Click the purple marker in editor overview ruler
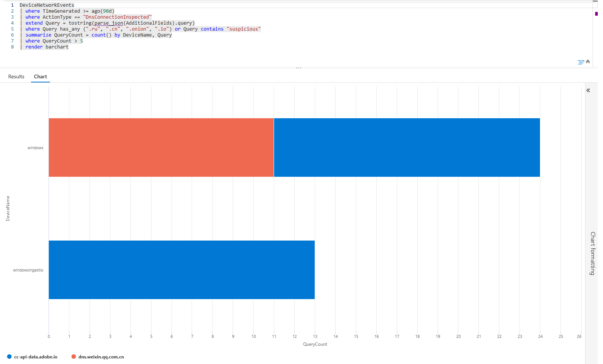603x364 pixels. click(x=596, y=14)
